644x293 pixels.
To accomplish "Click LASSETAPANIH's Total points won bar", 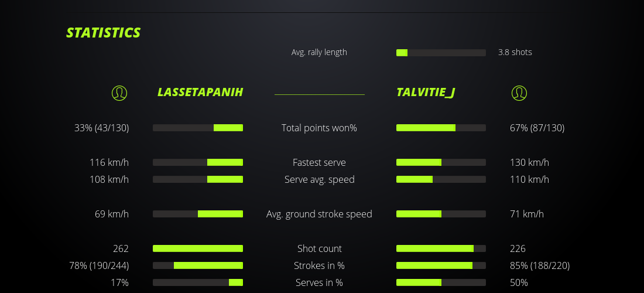I will [x=198, y=128].
